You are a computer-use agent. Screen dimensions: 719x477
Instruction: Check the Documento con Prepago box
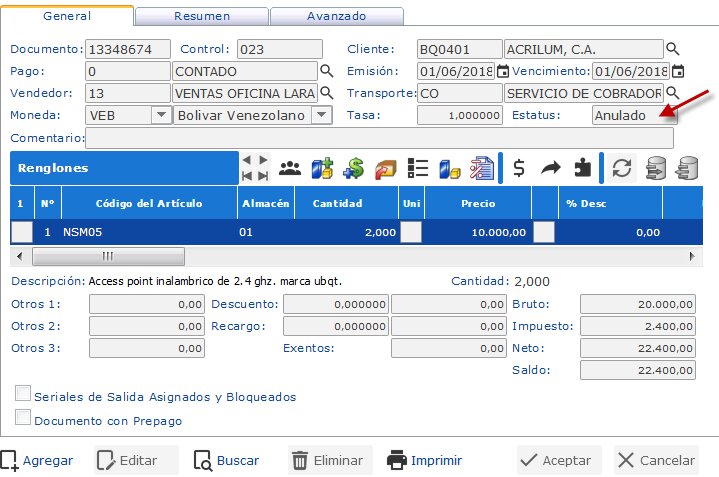22,417
